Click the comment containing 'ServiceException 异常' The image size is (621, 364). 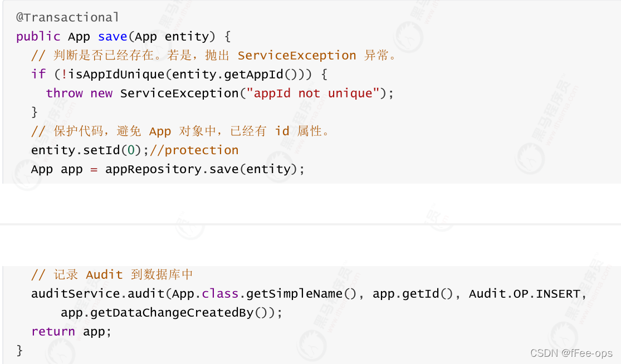pyautogui.click(x=214, y=56)
